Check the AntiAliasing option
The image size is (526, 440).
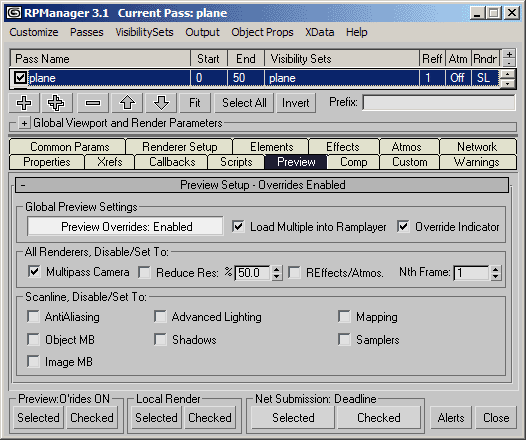(x=33, y=316)
